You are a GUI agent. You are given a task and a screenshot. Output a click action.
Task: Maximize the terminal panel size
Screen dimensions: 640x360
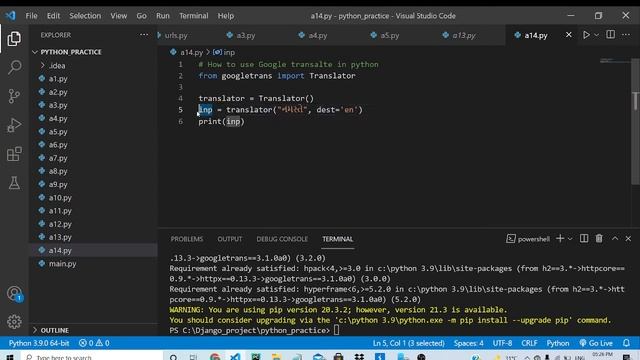point(615,239)
